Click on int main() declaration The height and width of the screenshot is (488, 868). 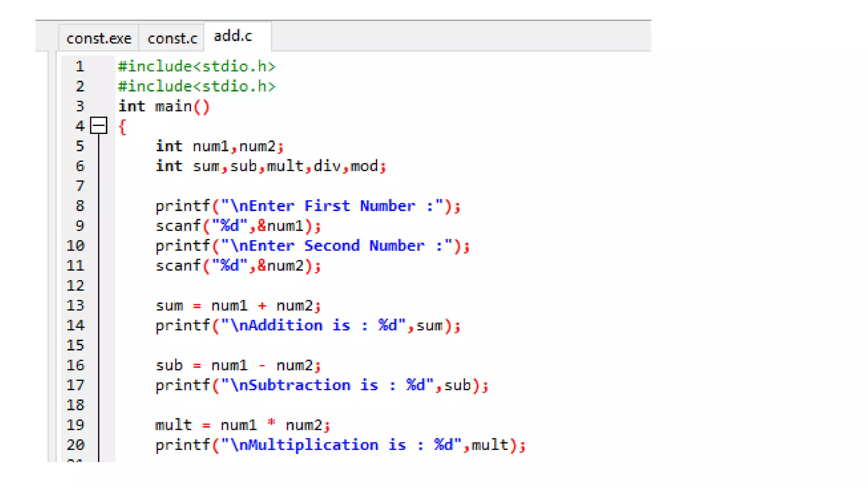(x=164, y=106)
